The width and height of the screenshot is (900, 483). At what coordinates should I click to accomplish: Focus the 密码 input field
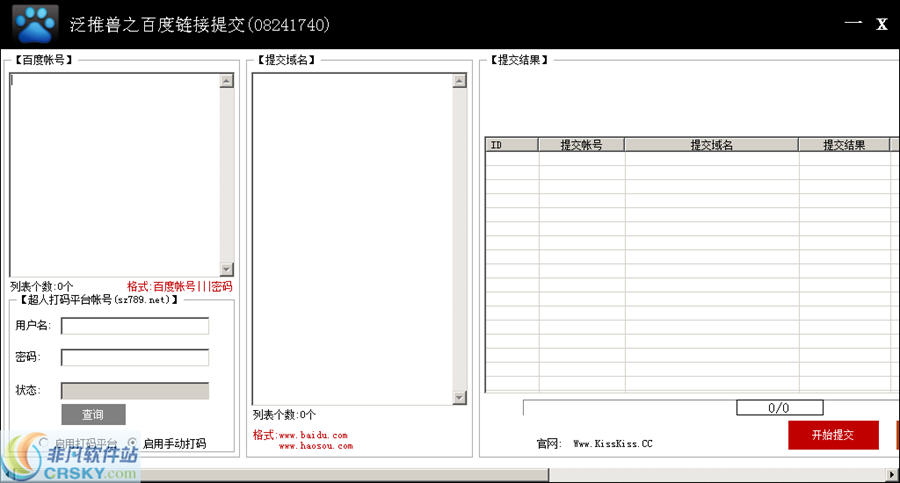pos(135,357)
